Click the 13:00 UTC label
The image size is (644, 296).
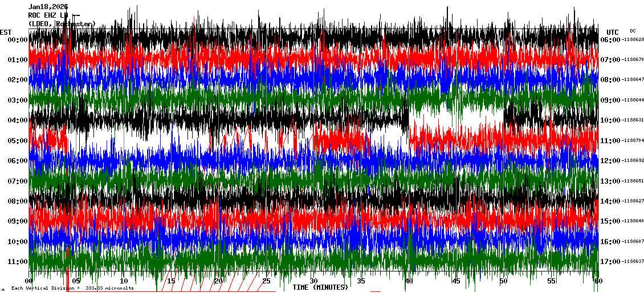point(610,181)
